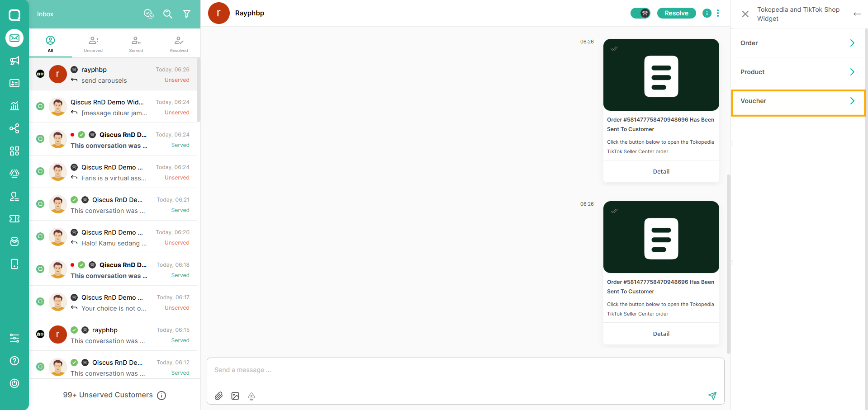Open the three-dot menu in chat header
The image size is (868, 410).
click(x=718, y=13)
